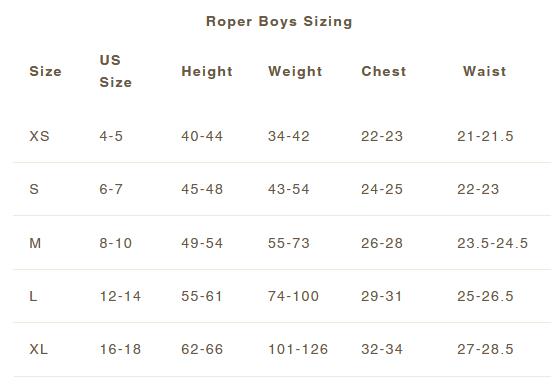Click the 27-28.5 waist cell
Image resolution: width=560 pixels, height=391 pixels.
coord(485,349)
